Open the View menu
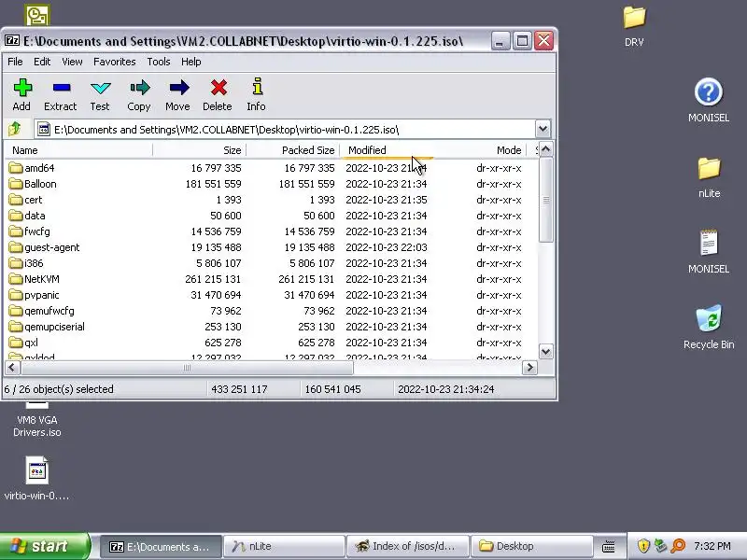The height and width of the screenshot is (560, 747). (x=72, y=62)
